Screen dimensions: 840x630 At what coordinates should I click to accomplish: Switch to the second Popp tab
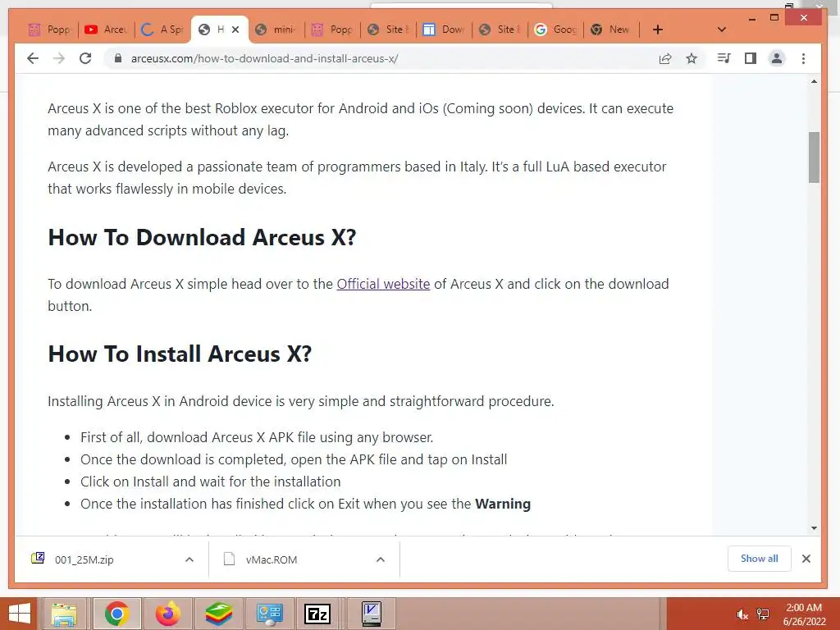click(333, 30)
